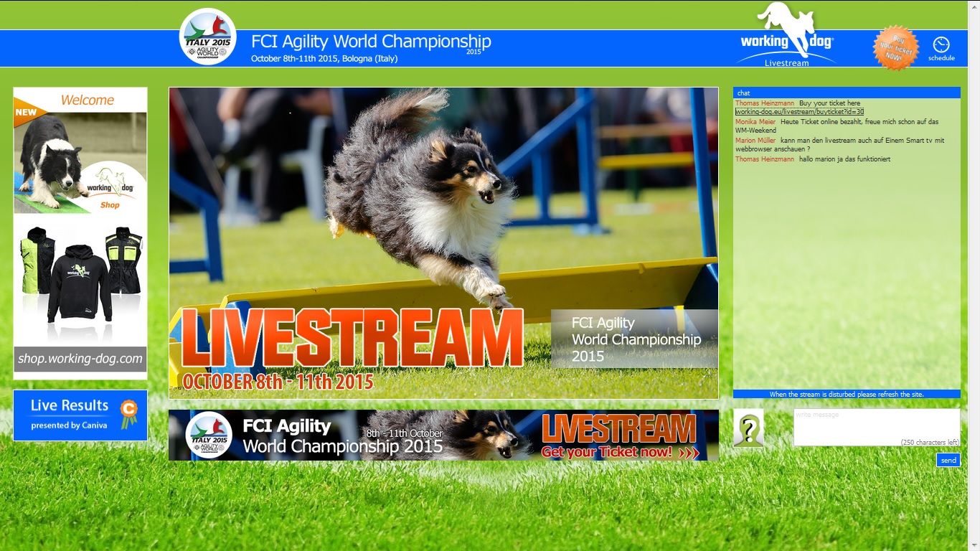Click the vertical page scrollbar

(x=974, y=275)
